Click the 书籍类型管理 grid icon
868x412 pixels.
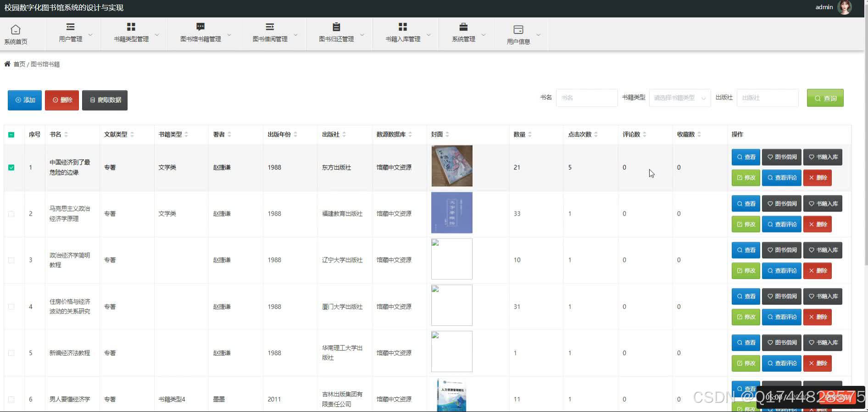(x=131, y=27)
